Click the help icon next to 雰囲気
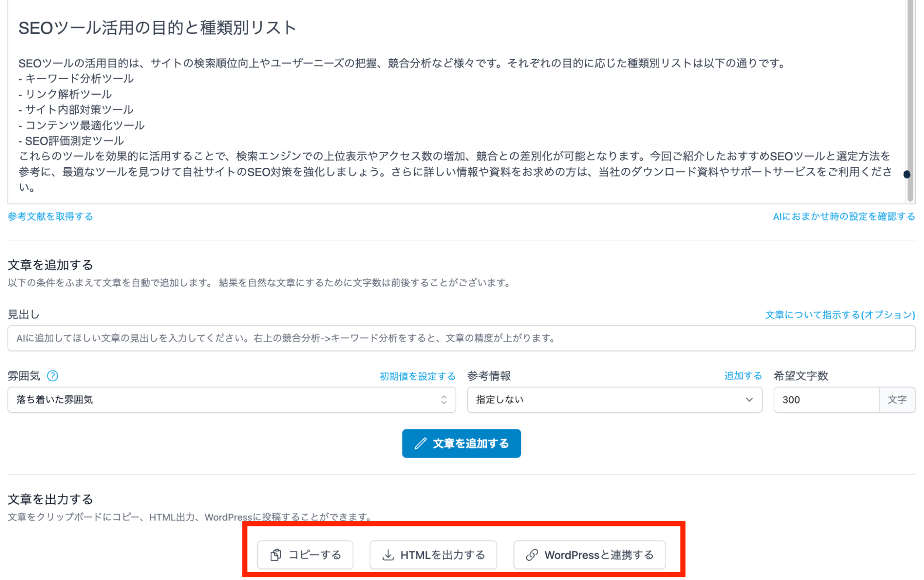This screenshot has width=924, height=580. 53,376
